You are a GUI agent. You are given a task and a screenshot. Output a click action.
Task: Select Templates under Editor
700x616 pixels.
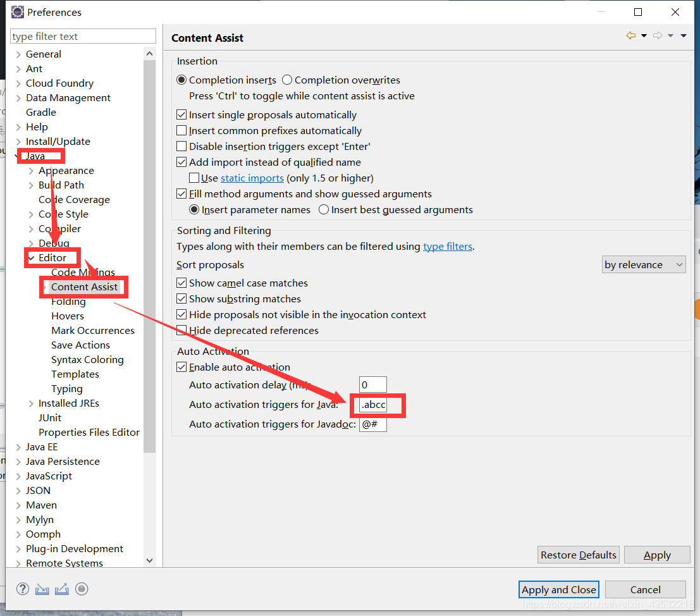(75, 374)
